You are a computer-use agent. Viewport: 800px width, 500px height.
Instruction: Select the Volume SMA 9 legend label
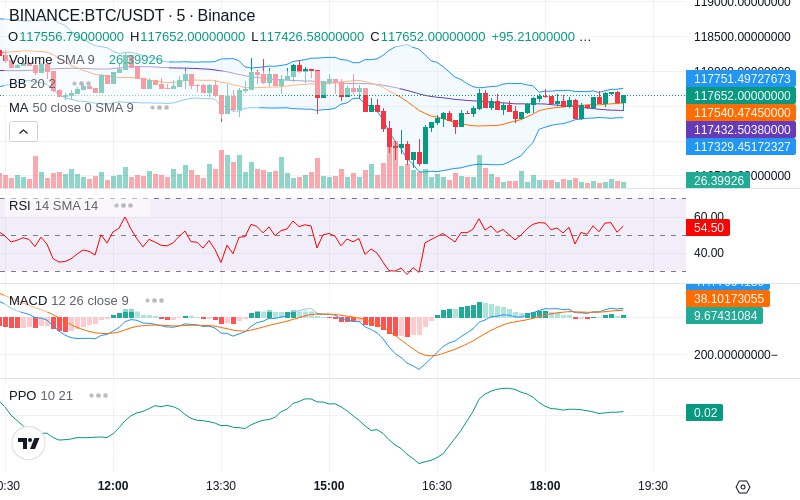pyautogui.click(x=52, y=60)
